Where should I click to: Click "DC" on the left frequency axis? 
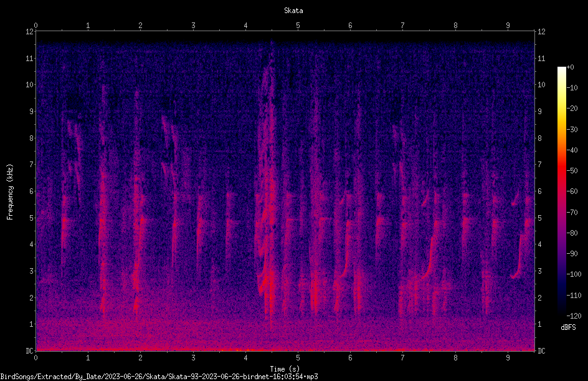(29, 351)
